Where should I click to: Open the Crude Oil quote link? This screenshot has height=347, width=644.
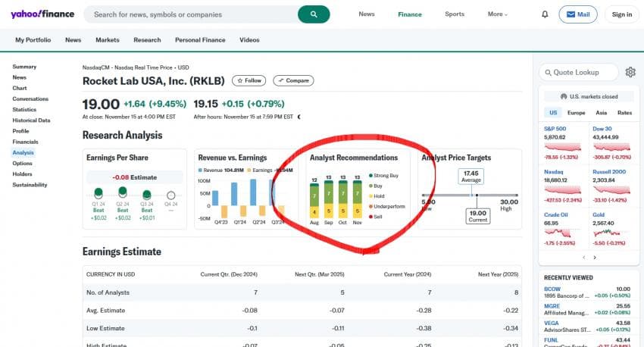tap(555, 214)
